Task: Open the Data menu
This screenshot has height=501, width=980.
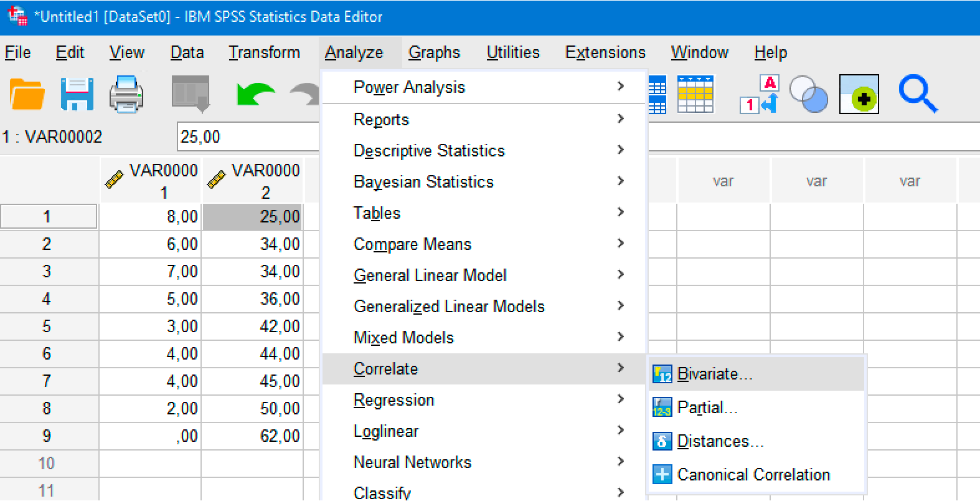Action: tap(187, 52)
